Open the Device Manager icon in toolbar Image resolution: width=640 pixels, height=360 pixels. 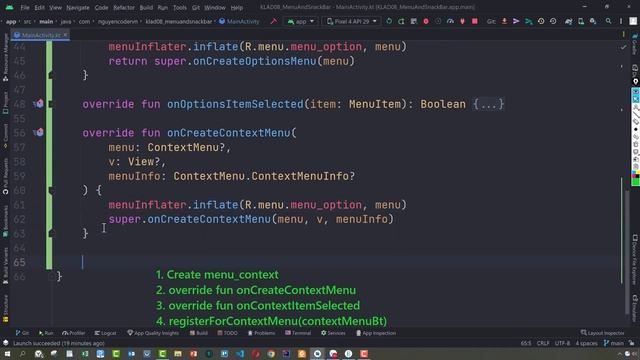(580, 21)
